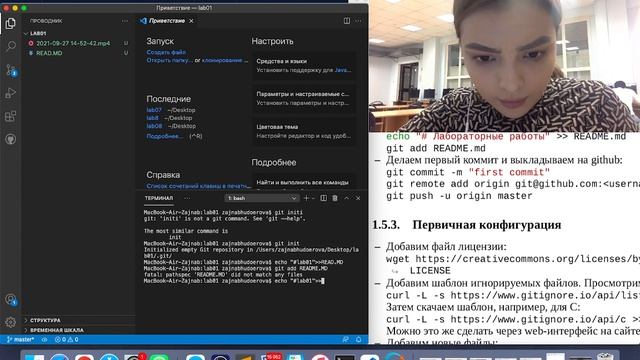Expand the ВРЕМЕННАЯ ШКАЛА section
Screen dimensions: 640x360
pyautogui.click(x=56, y=330)
